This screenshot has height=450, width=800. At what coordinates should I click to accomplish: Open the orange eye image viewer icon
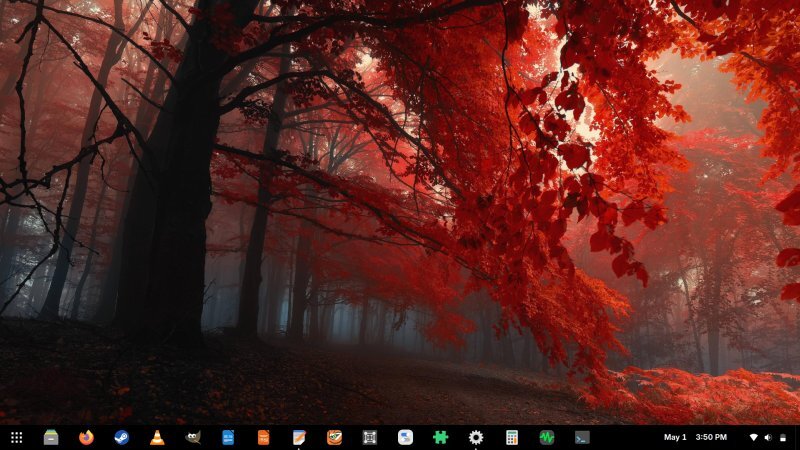[334, 437]
